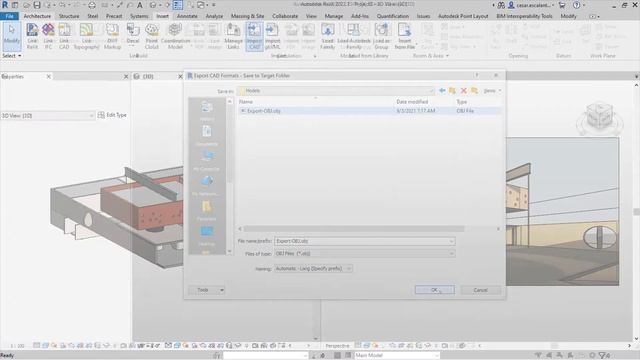The width and height of the screenshot is (640, 360).
Task: Open Favorites in the dialog Places sidebar
Action: pos(207,211)
